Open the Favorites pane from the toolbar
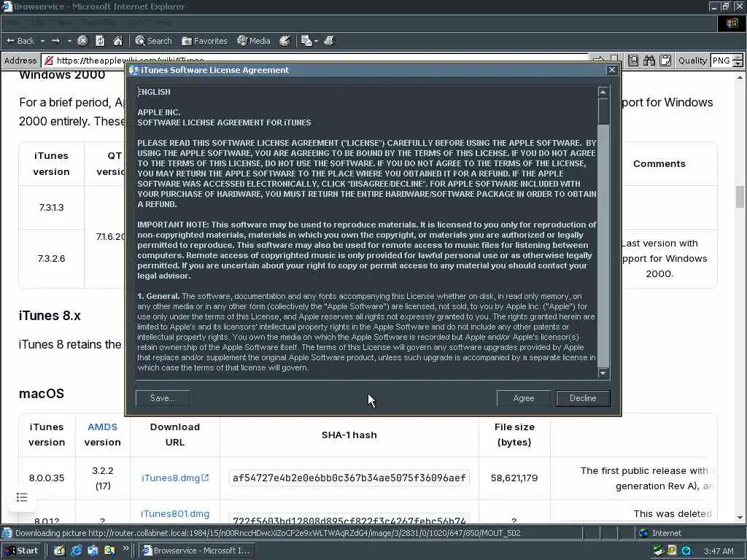 (204, 41)
